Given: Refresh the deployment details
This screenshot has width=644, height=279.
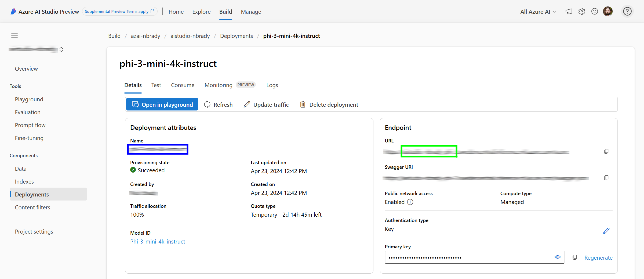Looking at the screenshot, I should pyautogui.click(x=218, y=104).
